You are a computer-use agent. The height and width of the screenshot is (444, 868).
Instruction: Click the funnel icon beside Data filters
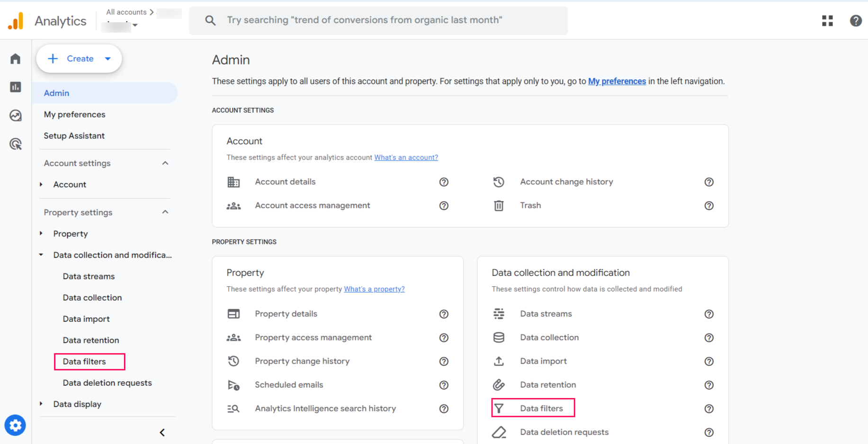click(499, 408)
